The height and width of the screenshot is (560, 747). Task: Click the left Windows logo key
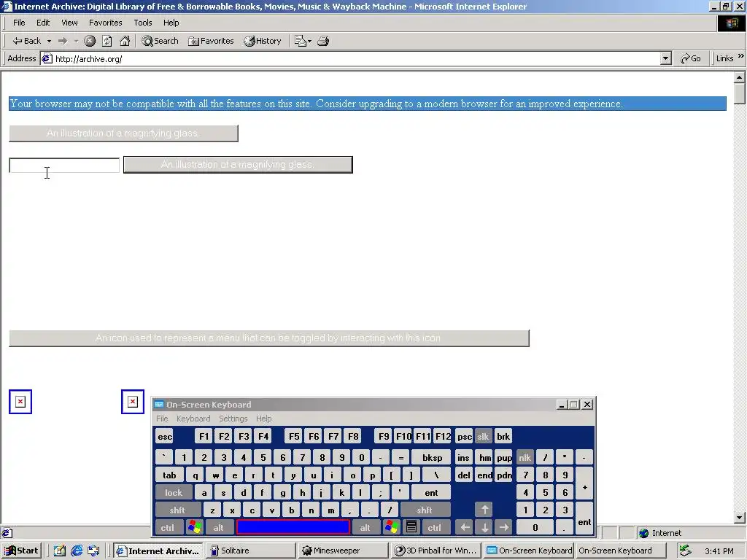point(195,528)
